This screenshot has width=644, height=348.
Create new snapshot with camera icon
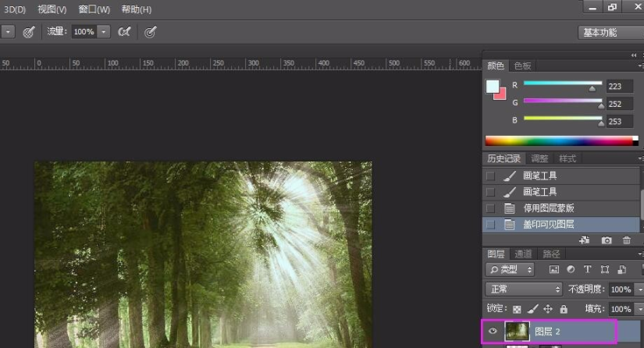click(606, 240)
